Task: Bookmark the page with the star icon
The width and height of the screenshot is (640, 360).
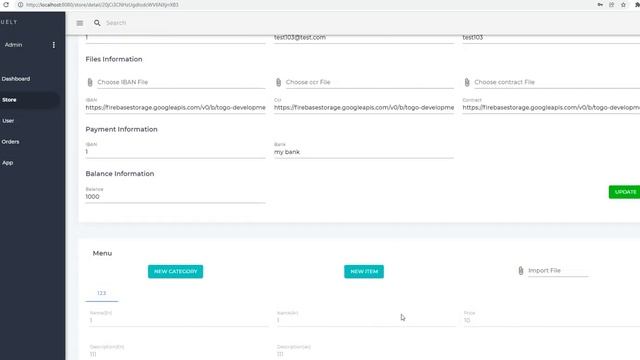Action: (x=623, y=4)
